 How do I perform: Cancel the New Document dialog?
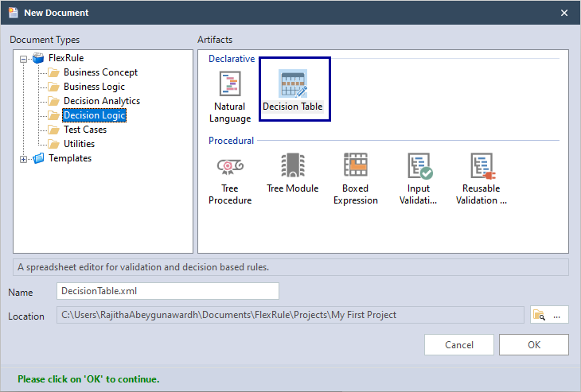coord(459,345)
